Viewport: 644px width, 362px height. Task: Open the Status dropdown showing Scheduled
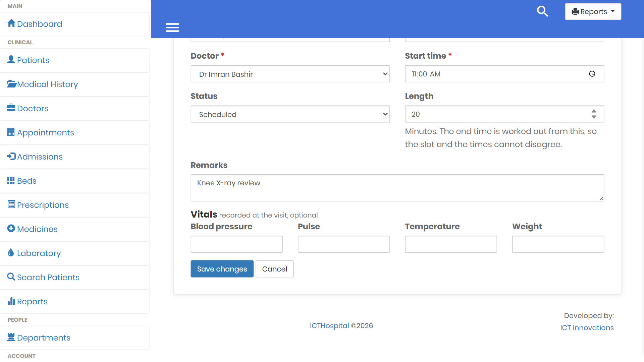point(290,114)
